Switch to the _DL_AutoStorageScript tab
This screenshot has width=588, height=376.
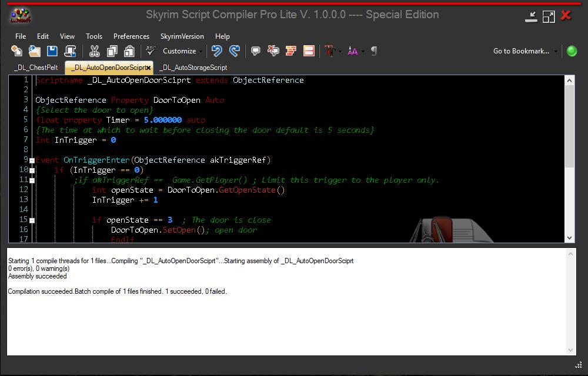click(x=193, y=68)
